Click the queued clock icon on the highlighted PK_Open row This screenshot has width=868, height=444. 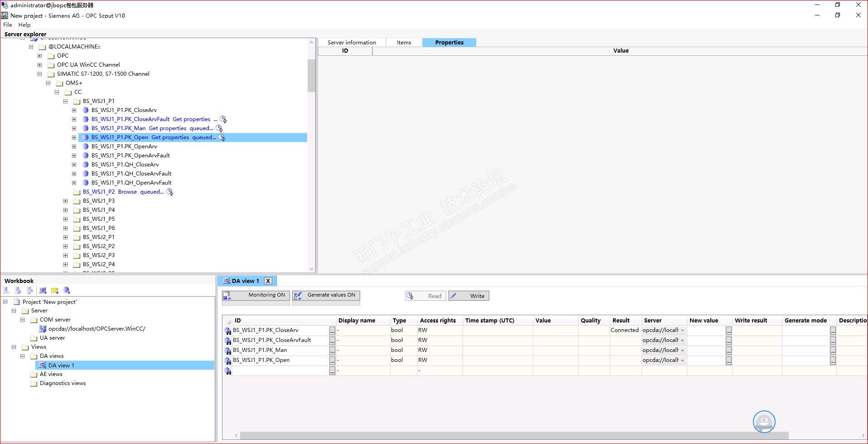(222, 137)
